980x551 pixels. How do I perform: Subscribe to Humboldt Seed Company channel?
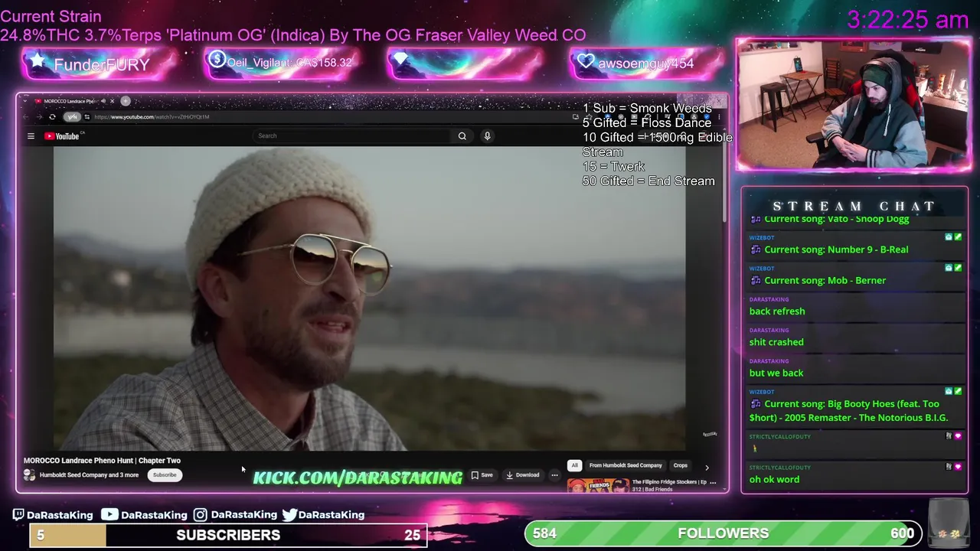165,475
